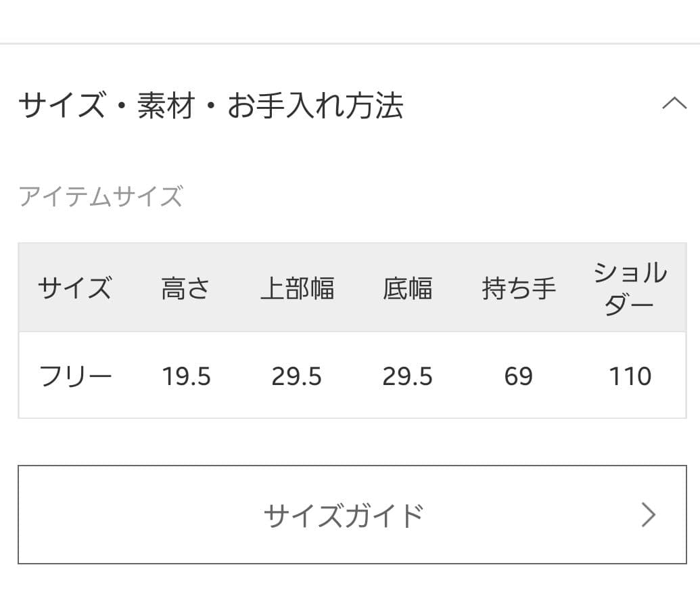Select the 高さ column header
The width and height of the screenshot is (700, 607).
point(185,289)
